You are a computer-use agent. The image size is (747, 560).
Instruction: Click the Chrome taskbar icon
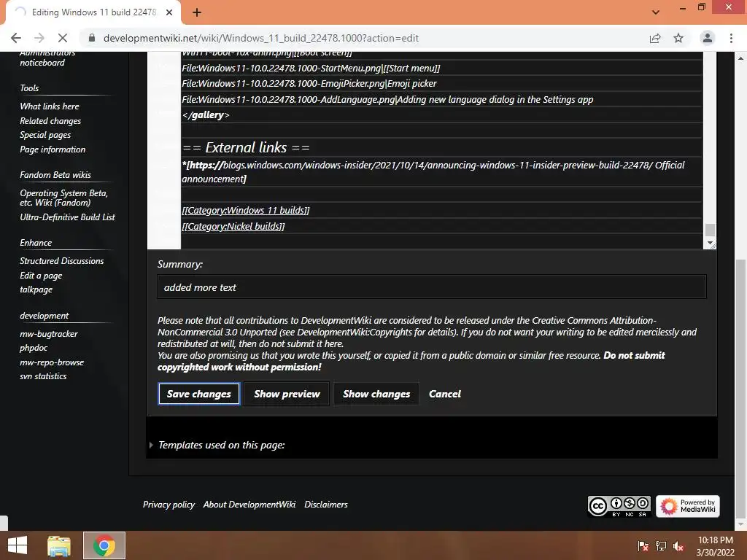coord(104,545)
